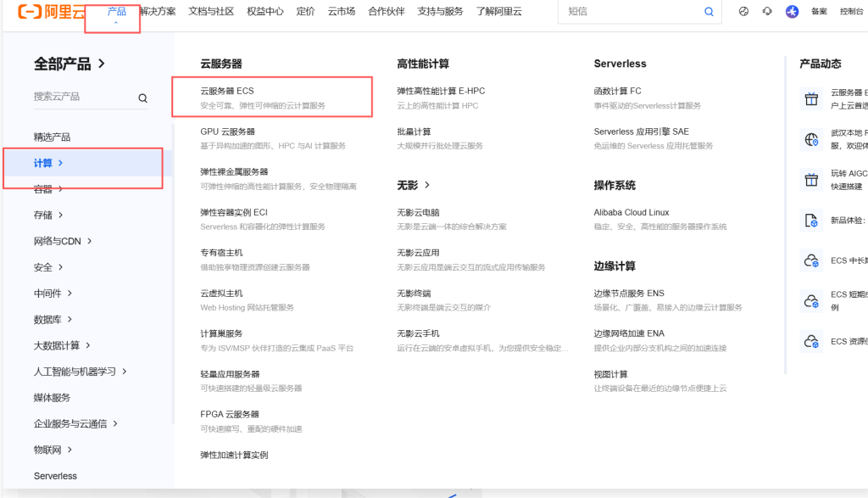Click the 搜索云产品 search field
The height and width of the screenshot is (498, 868).
pos(83,98)
